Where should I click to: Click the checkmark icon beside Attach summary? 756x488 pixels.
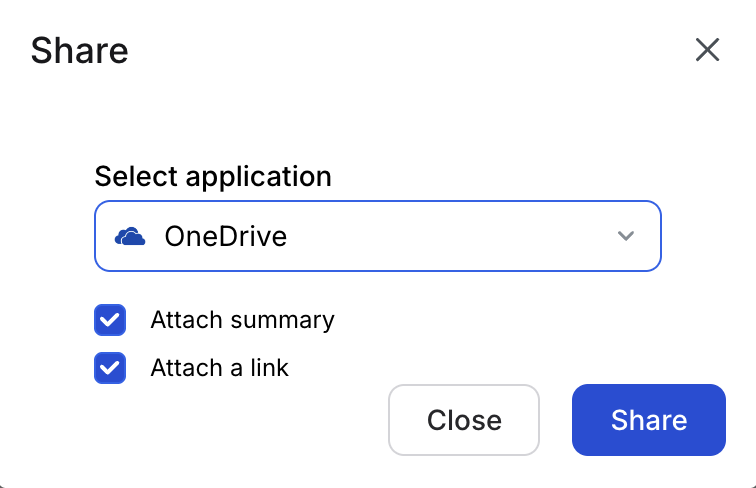click(x=110, y=320)
